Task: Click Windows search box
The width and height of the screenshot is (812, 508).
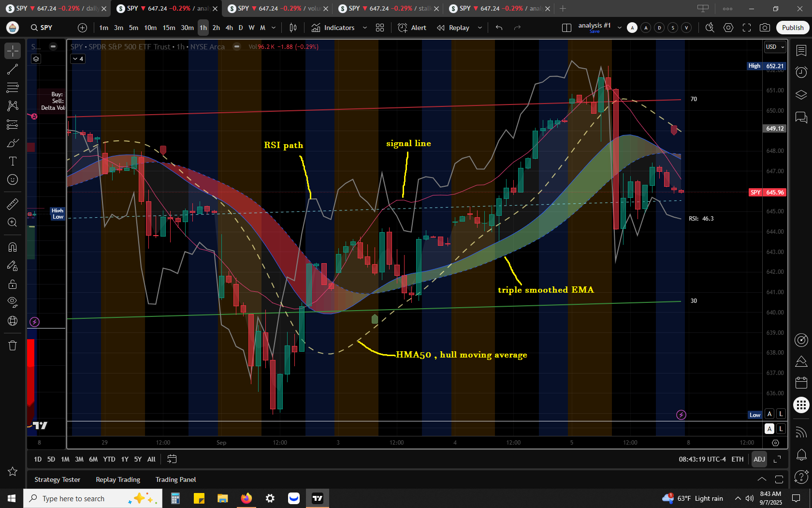Action: [93, 498]
